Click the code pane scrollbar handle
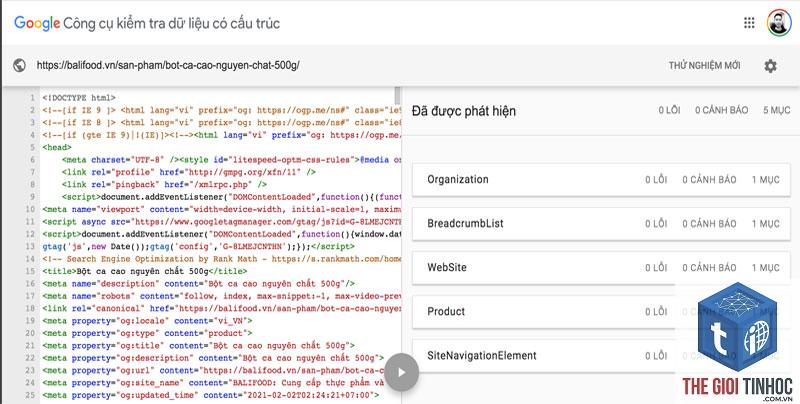Viewport: 800px width, 404px height. click(x=398, y=96)
